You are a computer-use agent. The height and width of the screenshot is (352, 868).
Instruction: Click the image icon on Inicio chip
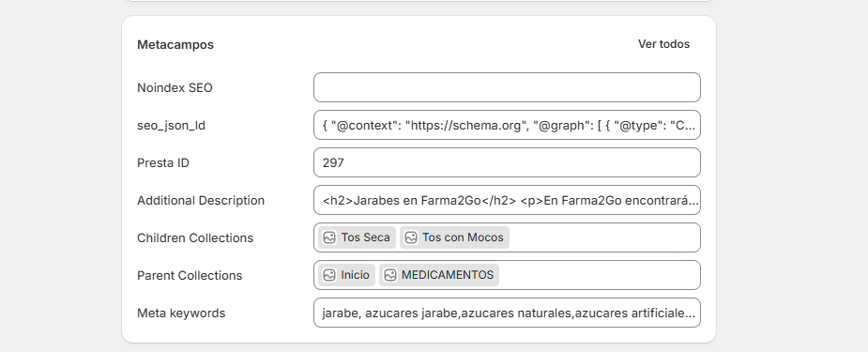(329, 275)
